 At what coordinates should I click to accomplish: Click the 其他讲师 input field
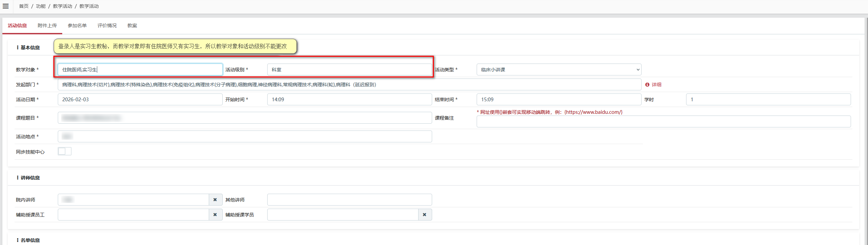350,200
